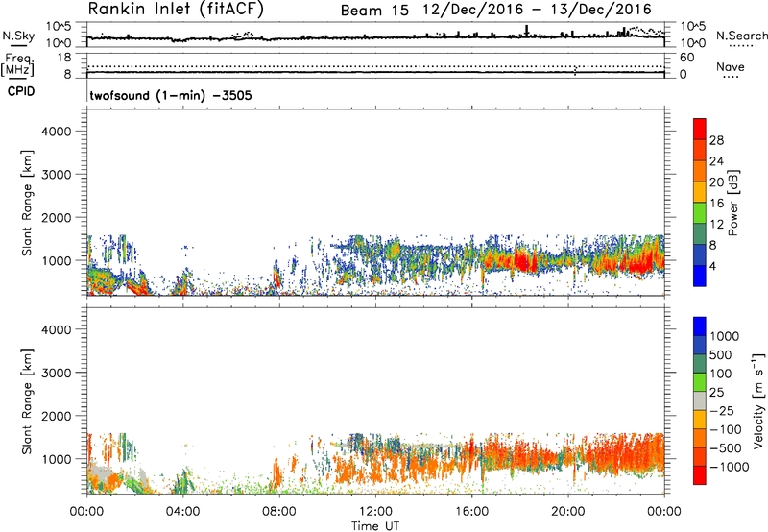Click the '16' tick on the power colorbar
This screenshot has width=768, height=532.
point(716,204)
